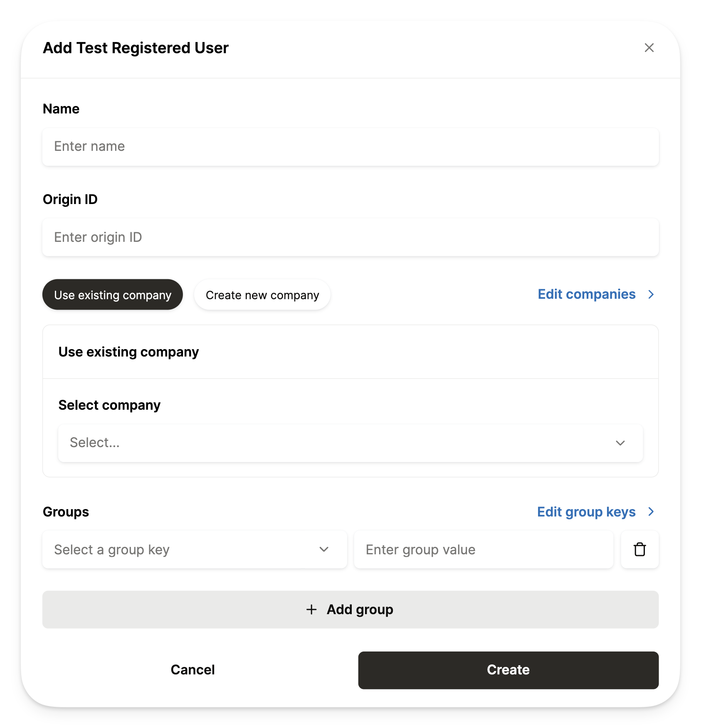Image resolution: width=701 pixels, height=728 pixels.
Task: Click the arrow beside Edit companies
Action: tap(651, 294)
